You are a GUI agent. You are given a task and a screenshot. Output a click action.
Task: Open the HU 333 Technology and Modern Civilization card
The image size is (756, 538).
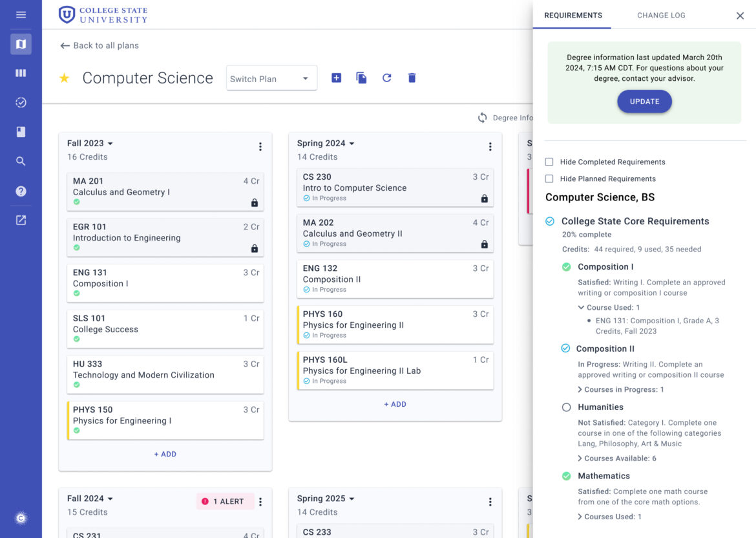point(165,374)
